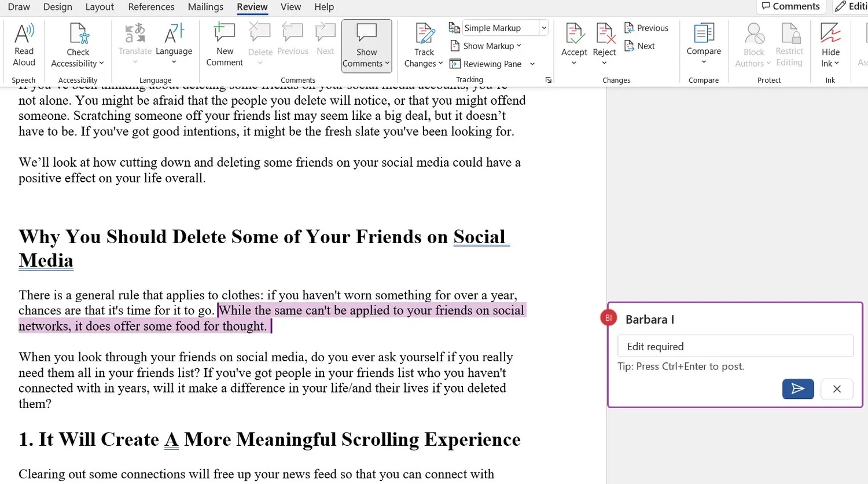Toggle the Show Comments button
The width and height of the screenshot is (868, 484).
point(366,46)
